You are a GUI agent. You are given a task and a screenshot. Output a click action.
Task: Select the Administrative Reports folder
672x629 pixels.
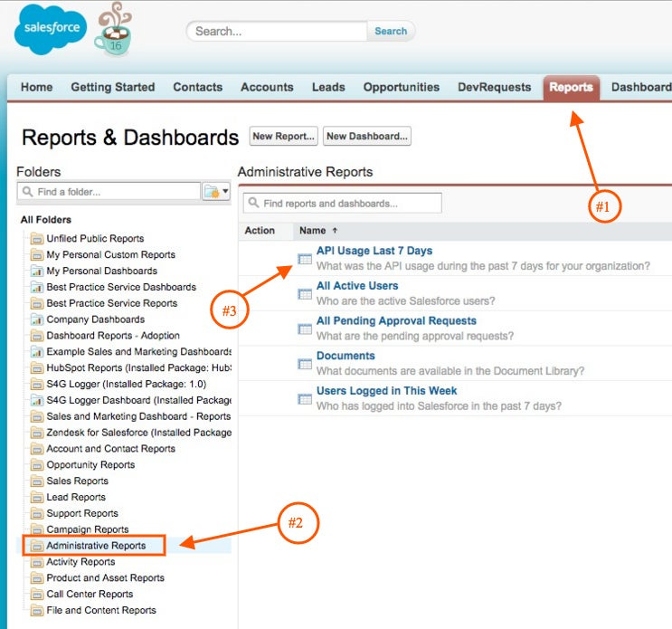click(94, 546)
